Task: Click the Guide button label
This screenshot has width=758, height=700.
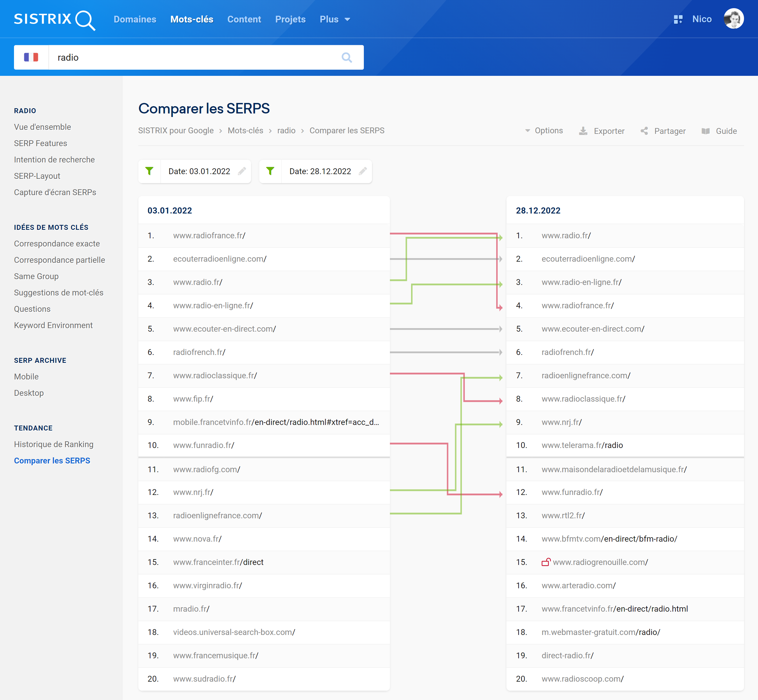Action: tap(726, 131)
